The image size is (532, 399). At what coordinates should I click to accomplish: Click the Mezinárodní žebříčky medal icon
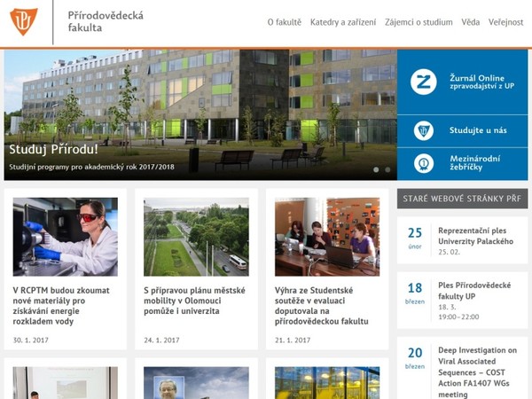[424, 163]
